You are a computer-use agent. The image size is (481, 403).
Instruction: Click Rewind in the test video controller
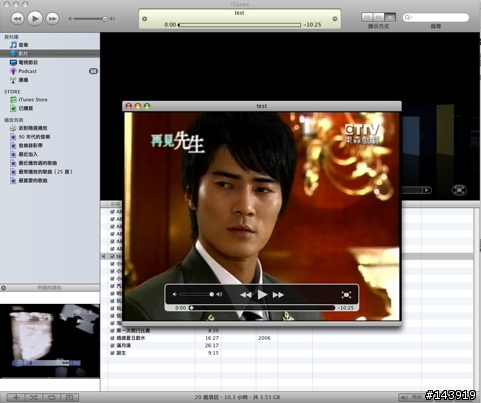point(246,295)
